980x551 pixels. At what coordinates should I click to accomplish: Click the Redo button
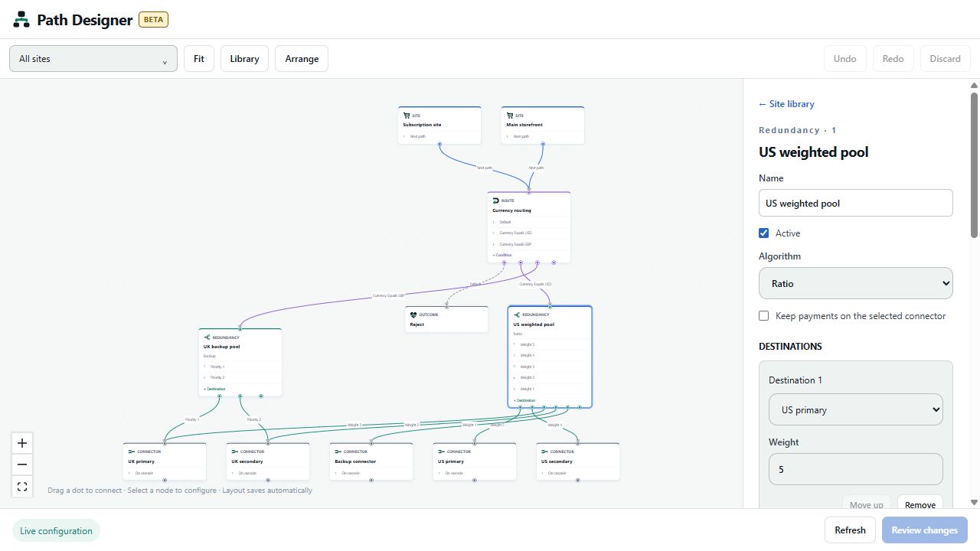[893, 59]
